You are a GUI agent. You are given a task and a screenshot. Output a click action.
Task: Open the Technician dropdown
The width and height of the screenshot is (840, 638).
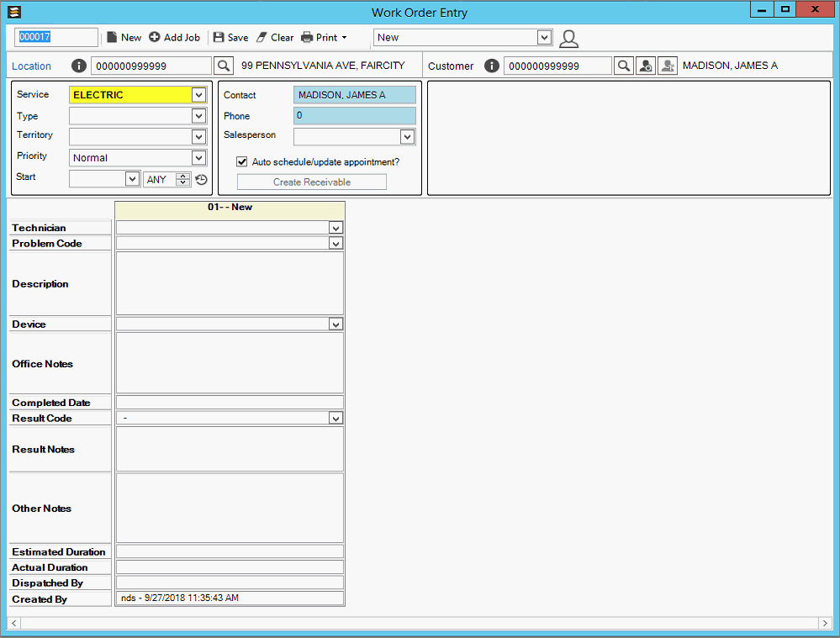click(335, 227)
